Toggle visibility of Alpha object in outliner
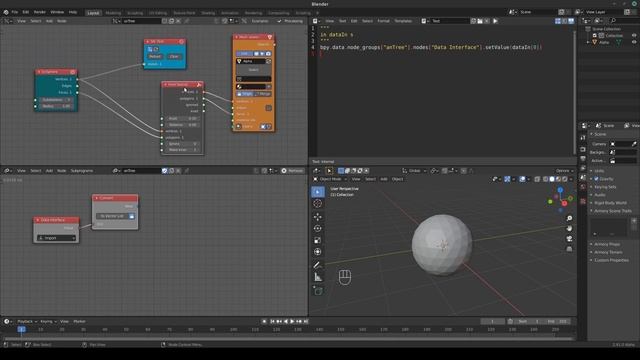The height and width of the screenshot is (360, 640). (x=634, y=42)
